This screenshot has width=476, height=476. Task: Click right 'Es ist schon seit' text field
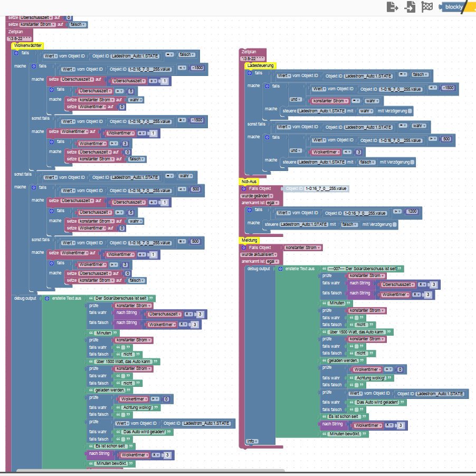pyautogui.click(x=344, y=416)
